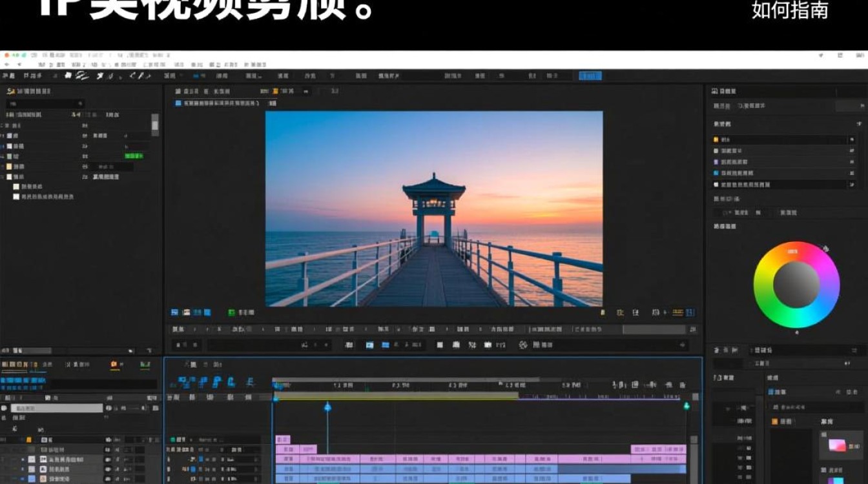Click the orange icon in the preview panel header
The image size is (868, 484).
[274, 92]
